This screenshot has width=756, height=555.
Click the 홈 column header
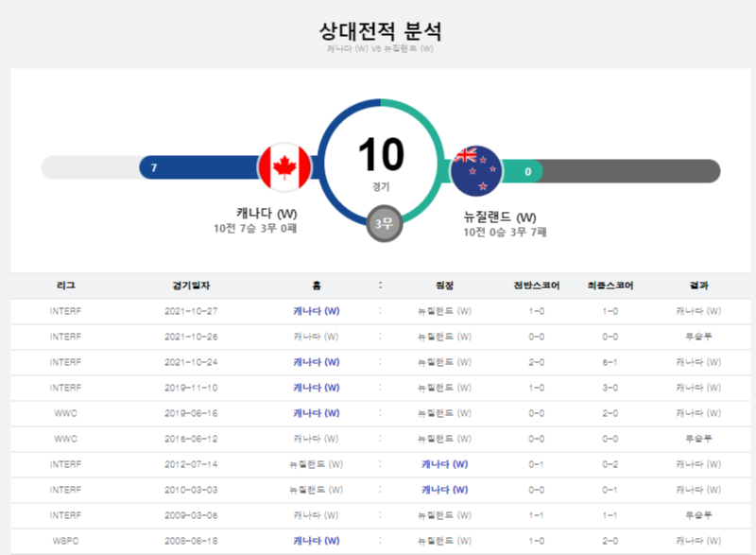click(317, 286)
